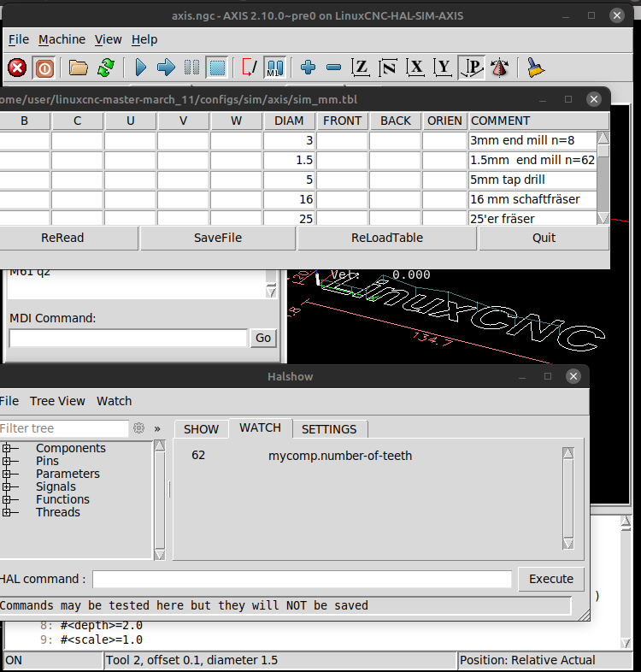
Task: Quit the tool table editor
Action: [544, 238]
